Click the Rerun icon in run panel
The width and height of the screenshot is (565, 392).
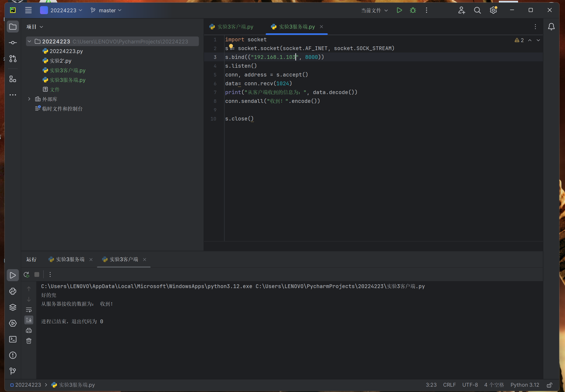click(x=26, y=274)
